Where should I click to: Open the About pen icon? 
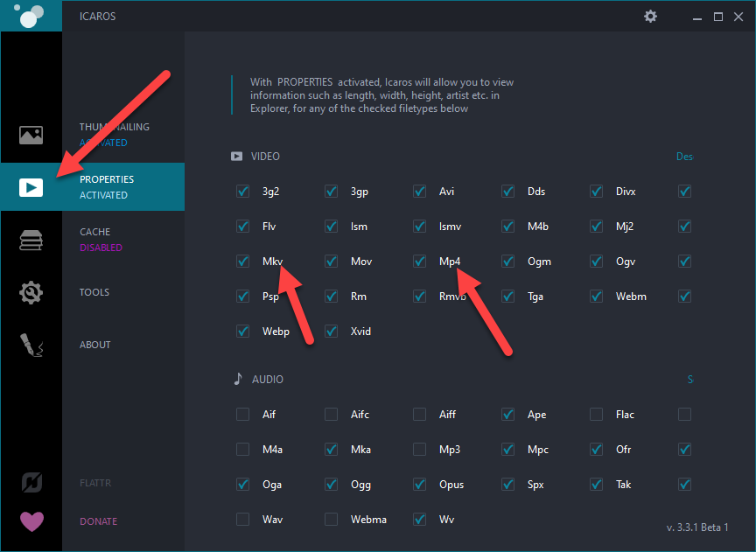tap(31, 345)
